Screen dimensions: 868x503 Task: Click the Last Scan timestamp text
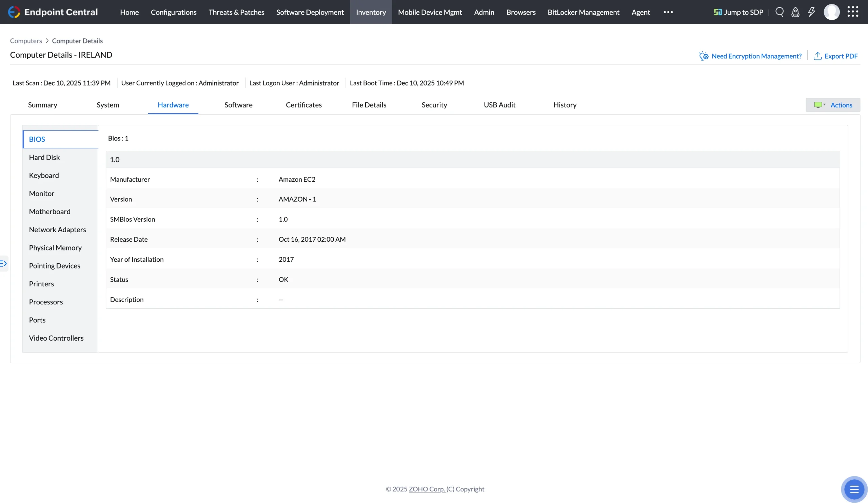(x=62, y=83)
